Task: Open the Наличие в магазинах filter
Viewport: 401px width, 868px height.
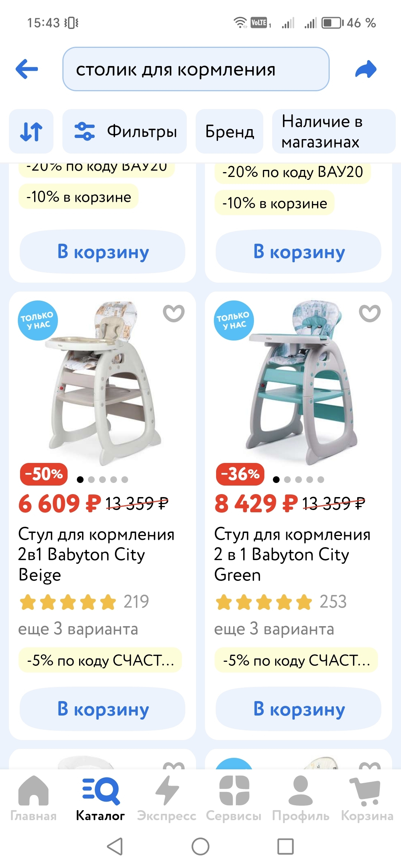Action: [334, 131]
